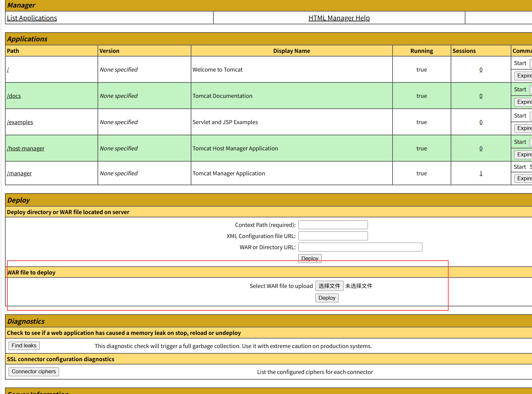Click the Find leaks button
The height and width of the screenshot is (394, 532).
point(24,346)
